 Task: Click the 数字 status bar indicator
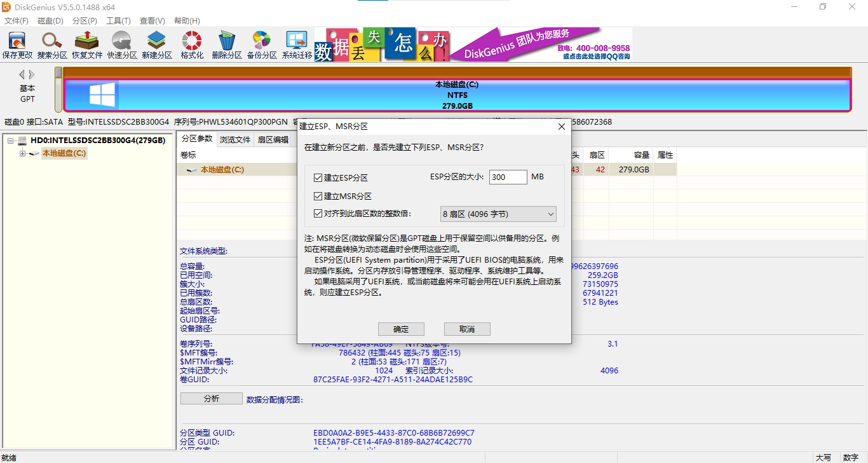(x=851, y=458)
